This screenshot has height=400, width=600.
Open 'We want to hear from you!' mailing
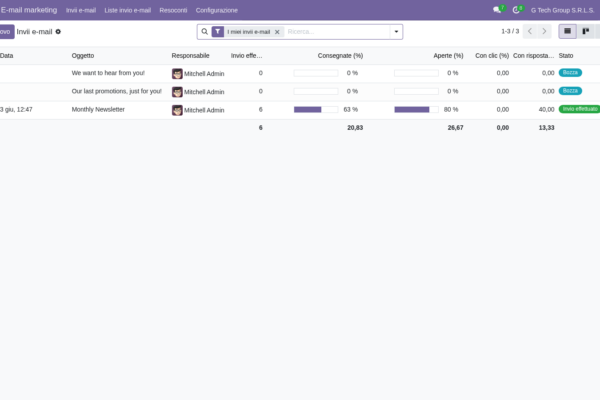pos(108,73)
